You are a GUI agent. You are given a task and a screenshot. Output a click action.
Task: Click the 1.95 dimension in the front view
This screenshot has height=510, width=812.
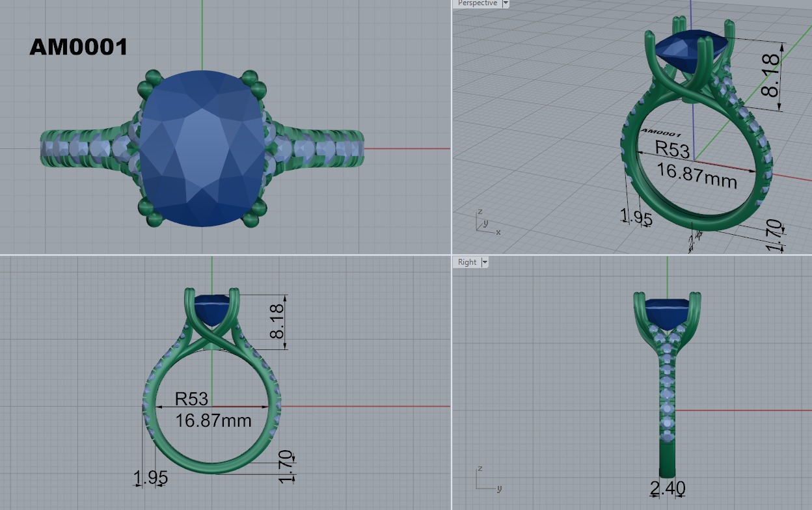(x=151, y=478)
